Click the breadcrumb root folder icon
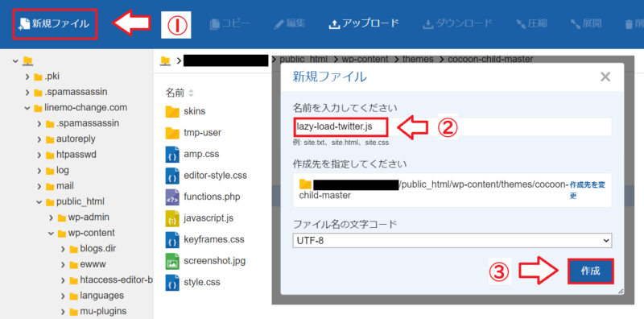This screenshot has width=644, height=319. point(165,61)
